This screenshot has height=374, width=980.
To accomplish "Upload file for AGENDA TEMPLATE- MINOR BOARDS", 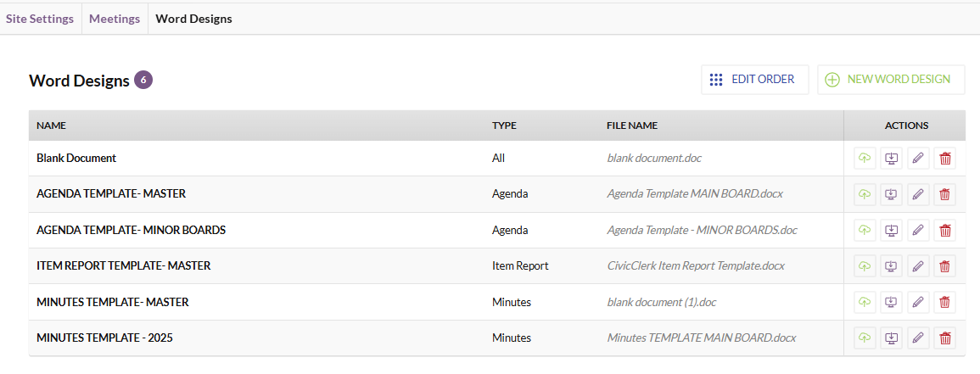I will tap(865, 231).
